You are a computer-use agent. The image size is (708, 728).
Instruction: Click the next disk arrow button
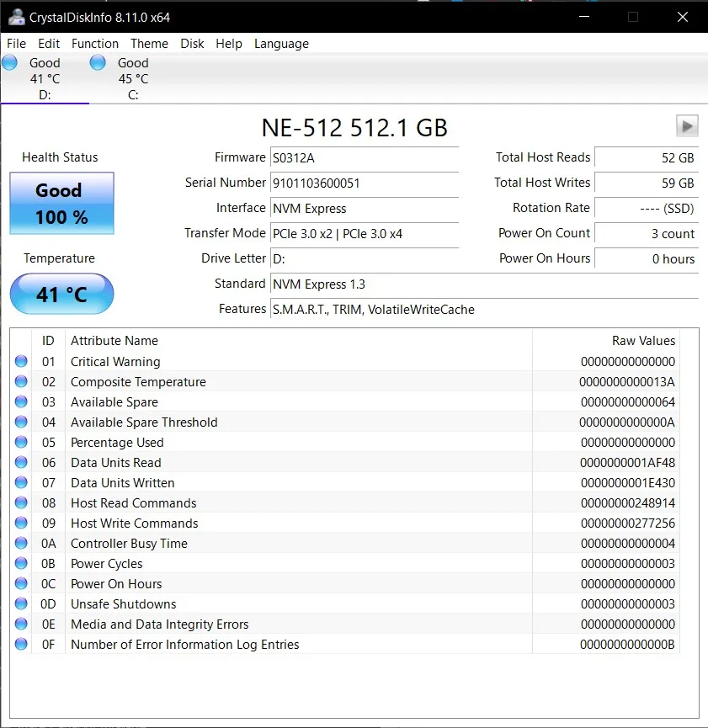tap(687, 126)
